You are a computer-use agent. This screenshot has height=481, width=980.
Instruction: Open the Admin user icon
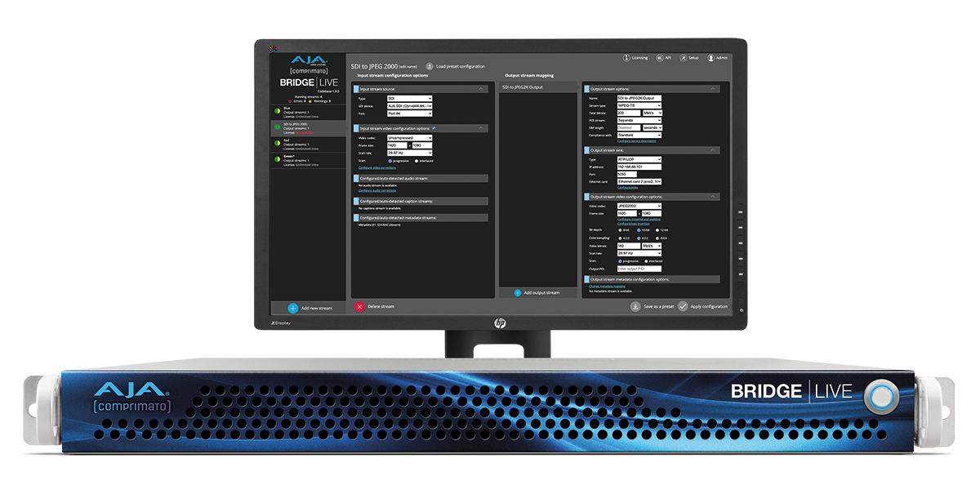coord(711,58)
